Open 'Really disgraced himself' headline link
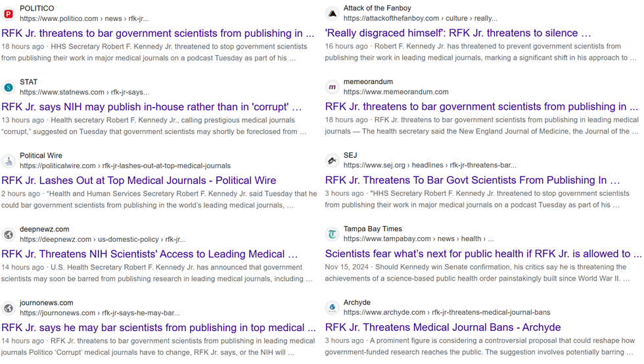Image resolution: width=644 pixels, height=364 pixels. pyautogui.click(x=458, y=33)
